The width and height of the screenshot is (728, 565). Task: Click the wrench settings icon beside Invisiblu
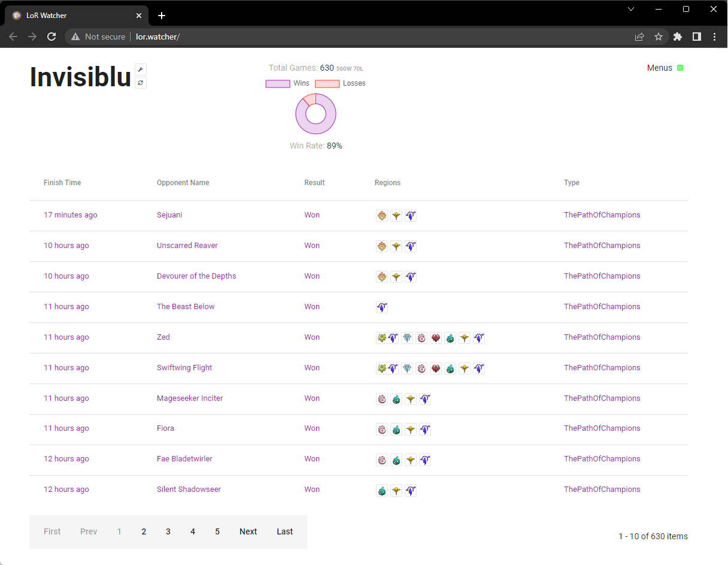click(141, 70)
